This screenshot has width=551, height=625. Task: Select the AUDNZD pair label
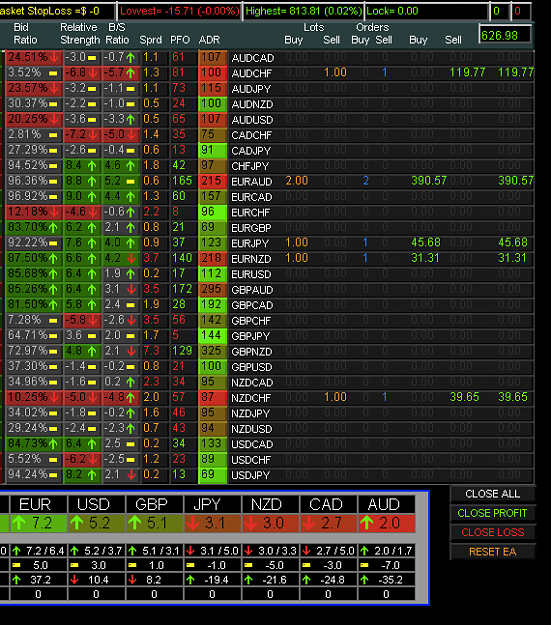tap(252, 104)
